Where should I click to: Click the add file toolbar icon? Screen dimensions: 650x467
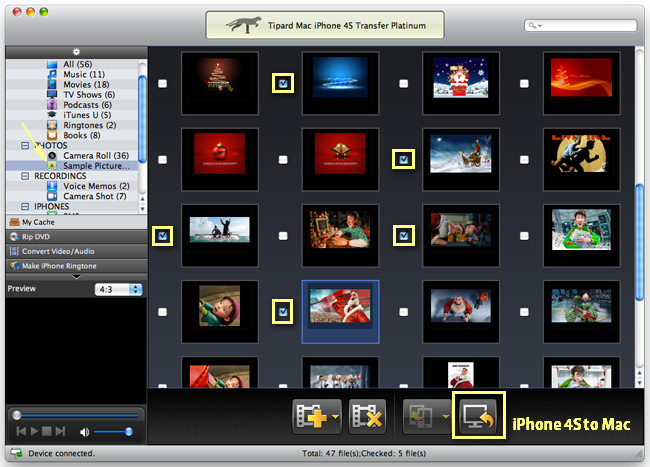(x=311, y=416)
